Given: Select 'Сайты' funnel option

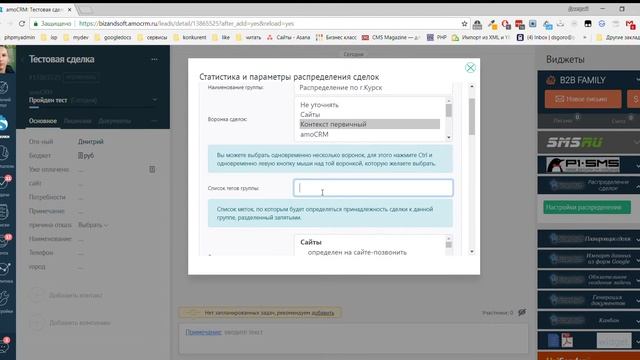Looking at the screenshot, I should (x=310, y=115).
